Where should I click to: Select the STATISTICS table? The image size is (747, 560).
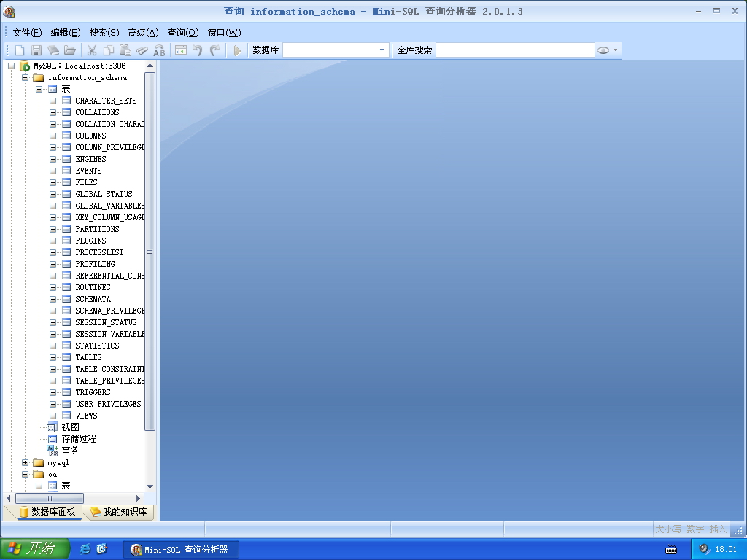(97, 346)
